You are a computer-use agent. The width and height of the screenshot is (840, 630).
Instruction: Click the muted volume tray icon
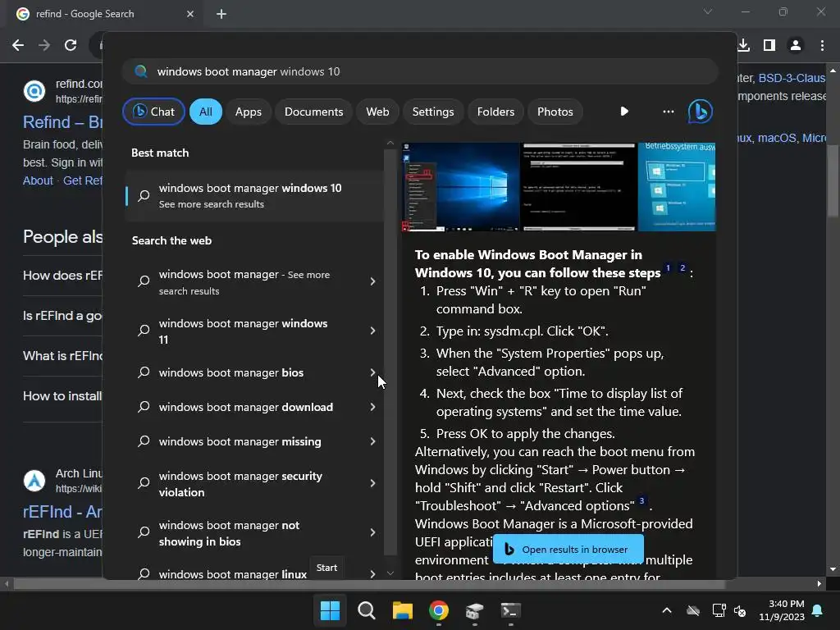pos(740,610)
